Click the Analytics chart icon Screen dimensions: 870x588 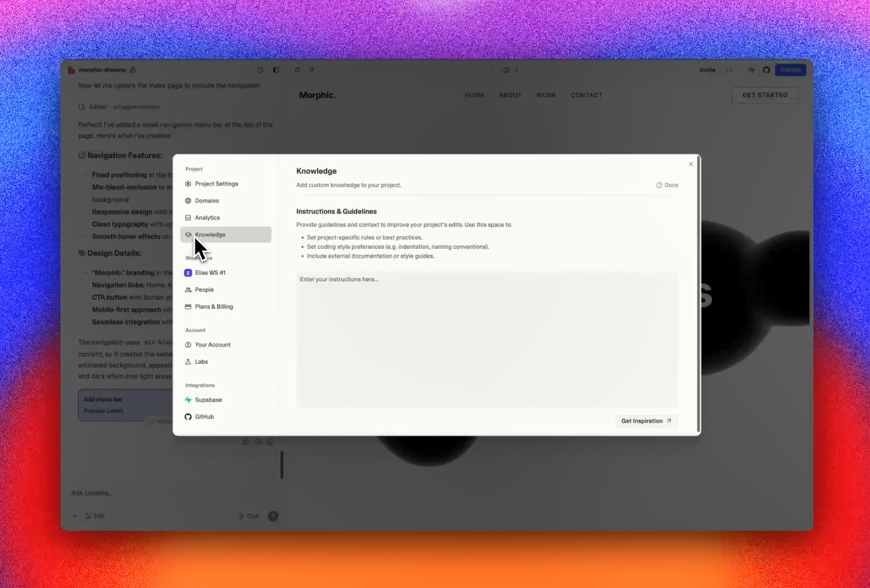point(188,218)
